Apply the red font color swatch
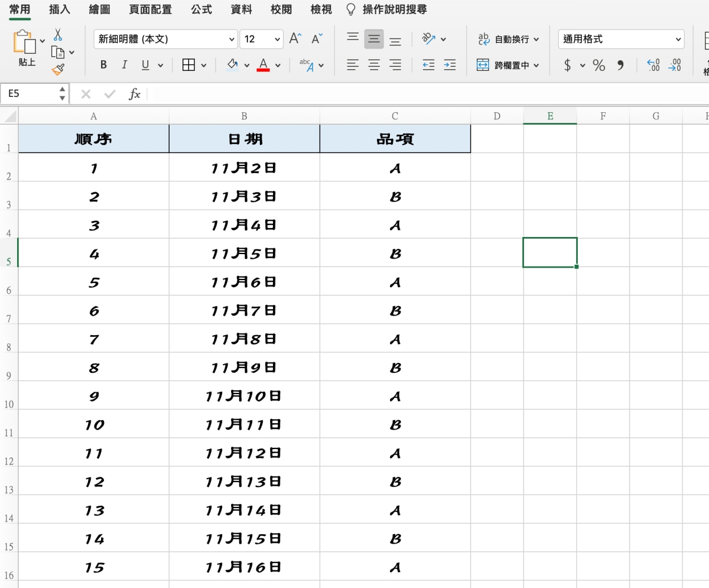 tap(264, 65)
